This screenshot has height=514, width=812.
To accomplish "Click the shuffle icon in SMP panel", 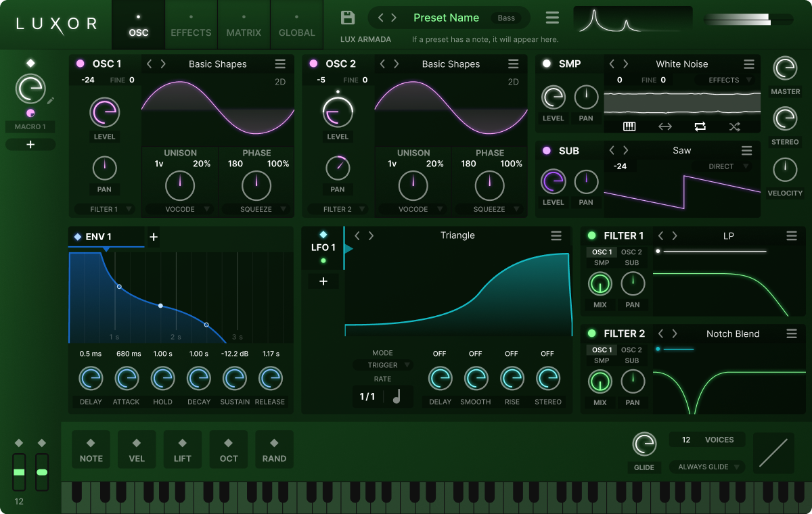I will (735, 126).
